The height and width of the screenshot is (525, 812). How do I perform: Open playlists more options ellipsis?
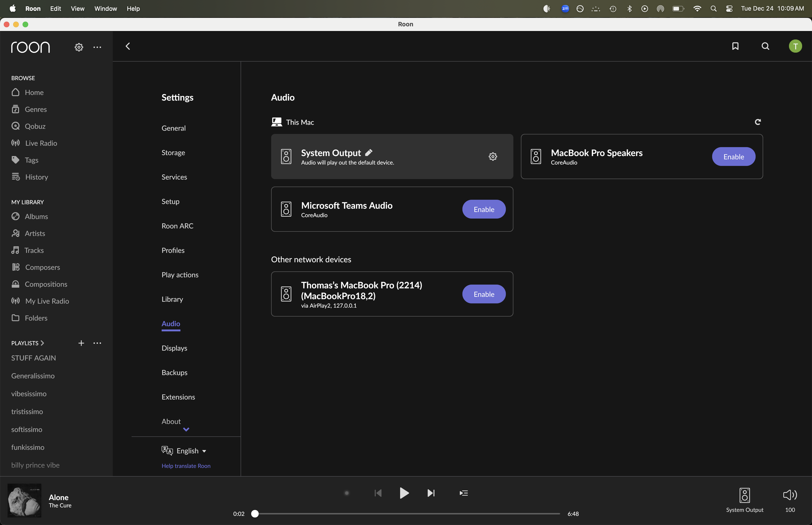(x=97, y=343)
